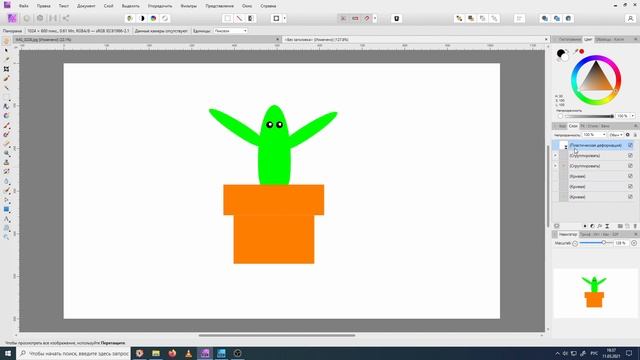
Task: Open colour opacity percentage dropdown
Action: pos(632,116)
